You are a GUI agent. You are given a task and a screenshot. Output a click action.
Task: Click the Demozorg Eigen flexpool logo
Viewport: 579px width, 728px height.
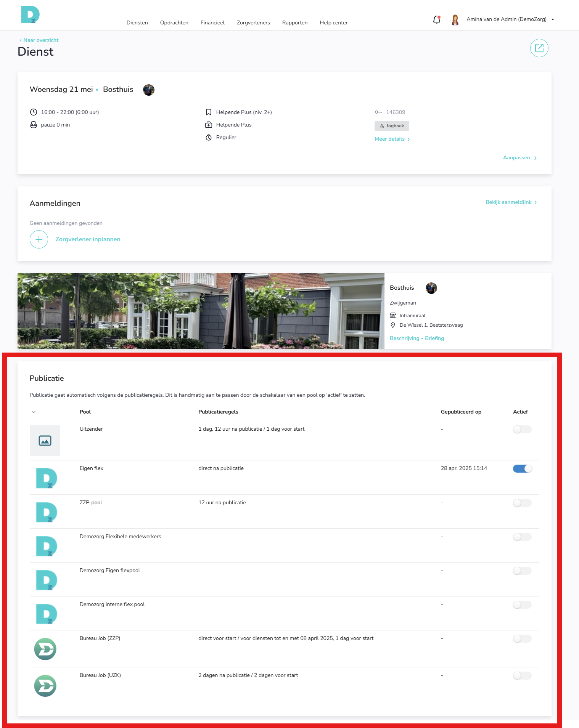point(46,580)
